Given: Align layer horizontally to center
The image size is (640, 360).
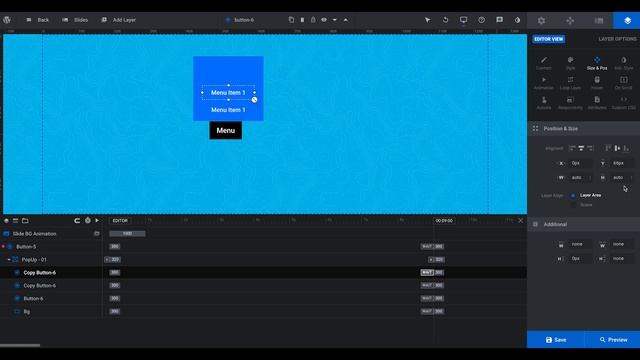Looking at the screenshot, I should click(581, 148).
